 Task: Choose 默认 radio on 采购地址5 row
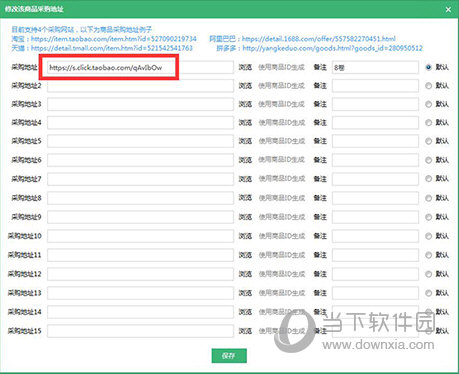[x=428, y=141]
